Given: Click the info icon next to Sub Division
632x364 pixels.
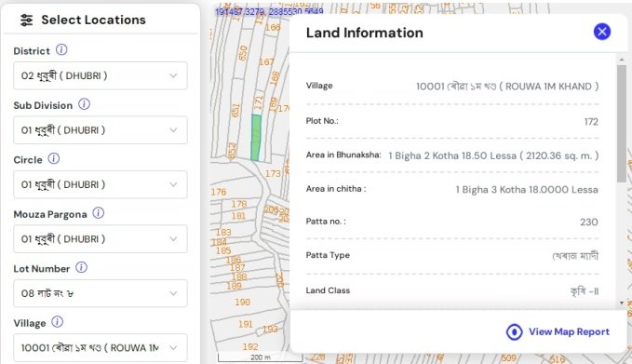Looking at the screenshot, I should 84,104.
